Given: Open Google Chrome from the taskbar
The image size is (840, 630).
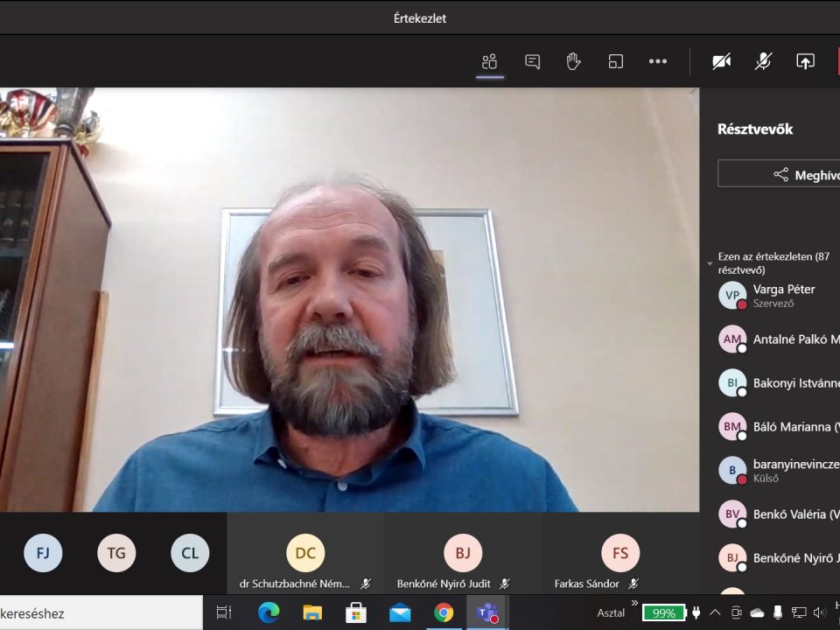Looking at the screenshot, I should [444, 612].
